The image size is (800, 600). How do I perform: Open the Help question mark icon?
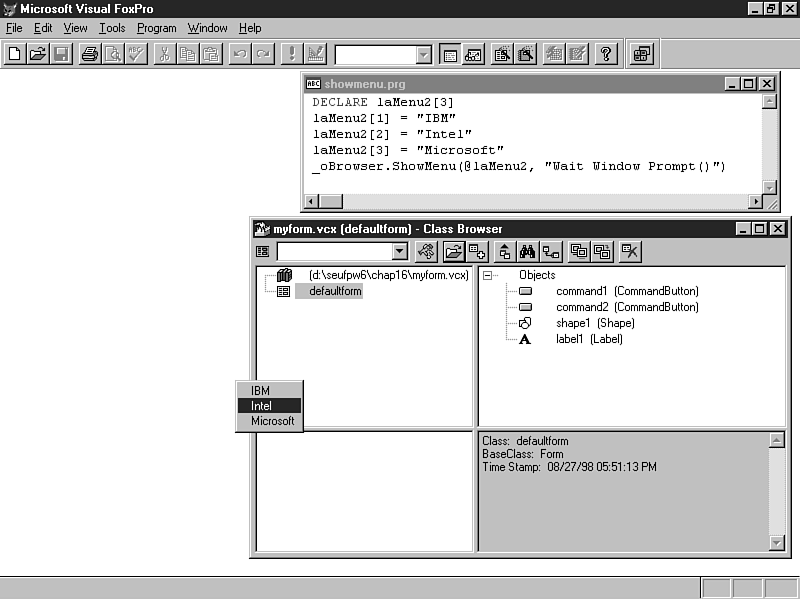point(606,54)
